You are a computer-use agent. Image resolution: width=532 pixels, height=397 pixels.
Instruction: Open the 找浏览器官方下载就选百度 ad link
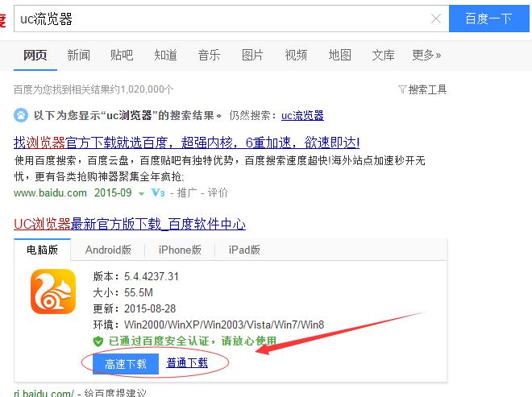187,143
